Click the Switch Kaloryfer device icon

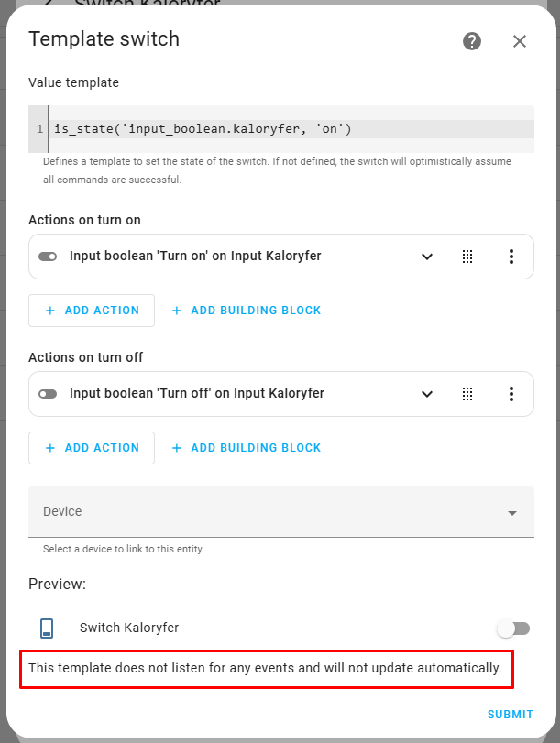coord(47,628)
